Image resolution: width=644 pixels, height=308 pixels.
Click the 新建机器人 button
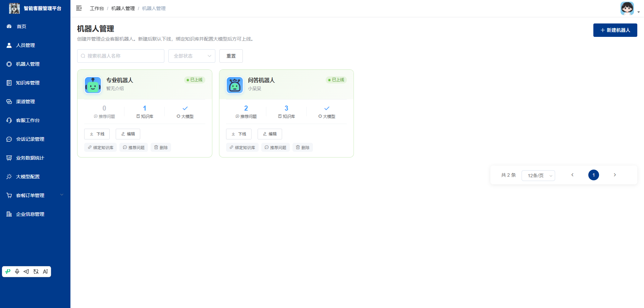click(615, 30)
